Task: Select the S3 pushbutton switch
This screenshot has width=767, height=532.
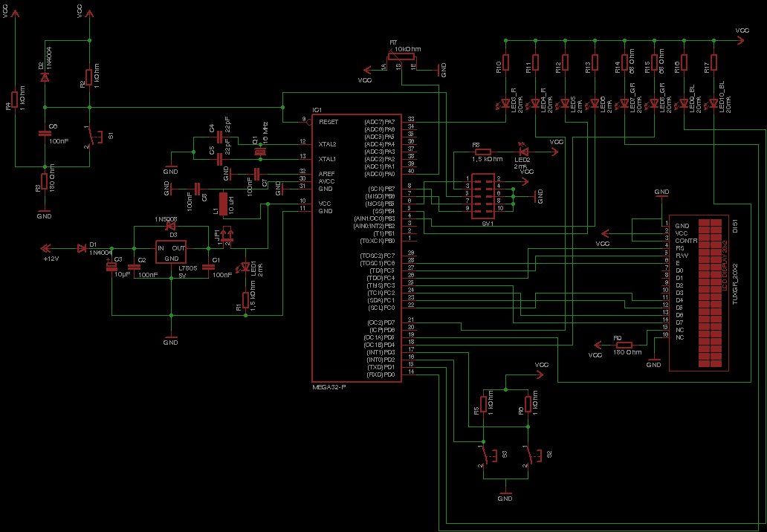Action: tap(491, 455)
